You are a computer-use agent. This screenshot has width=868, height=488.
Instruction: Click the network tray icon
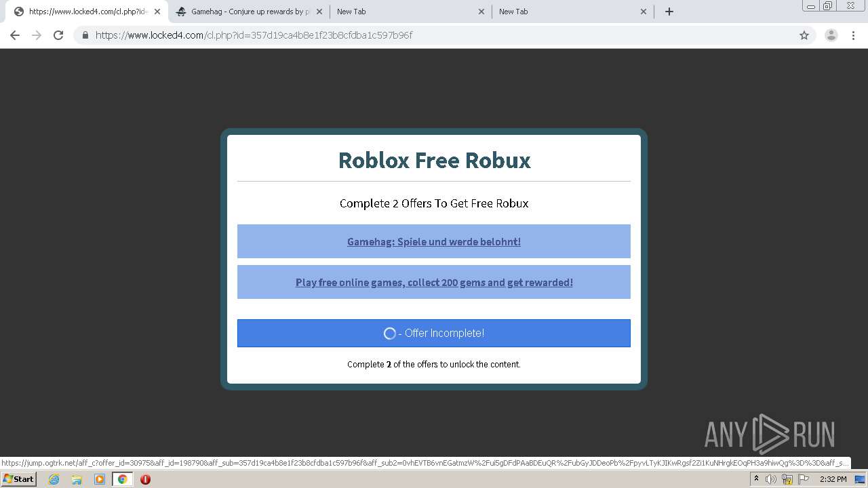787,479
